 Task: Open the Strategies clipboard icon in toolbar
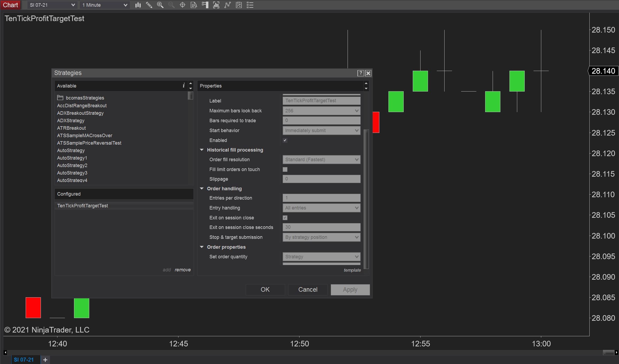point(239,5)
